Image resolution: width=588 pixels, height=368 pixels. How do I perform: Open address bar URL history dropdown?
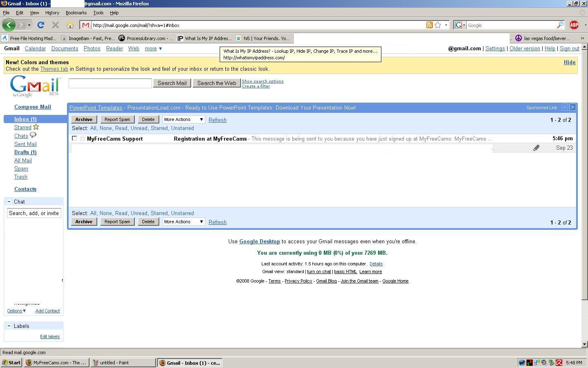tap(446, 25)
